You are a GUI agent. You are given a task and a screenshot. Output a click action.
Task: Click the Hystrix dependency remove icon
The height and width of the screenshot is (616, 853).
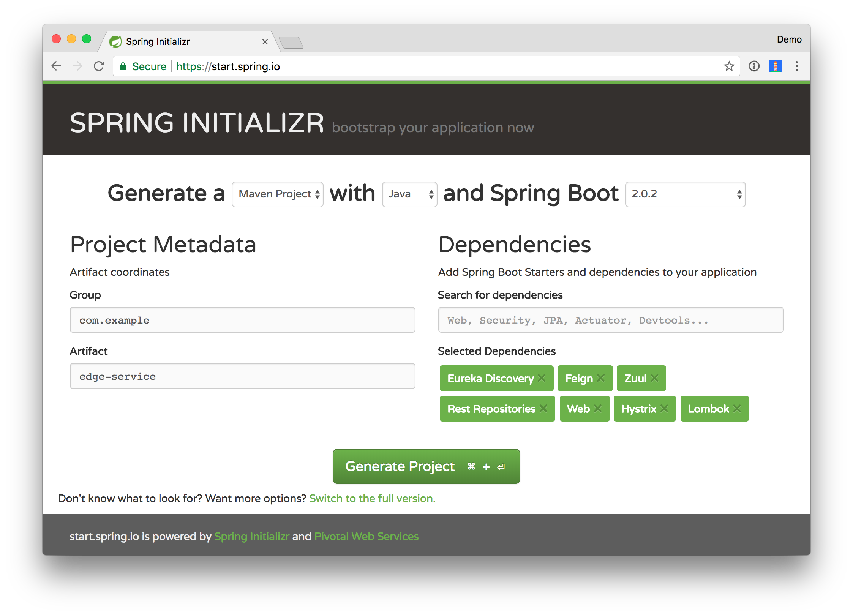pyautogui.click(x=663, y=409)
